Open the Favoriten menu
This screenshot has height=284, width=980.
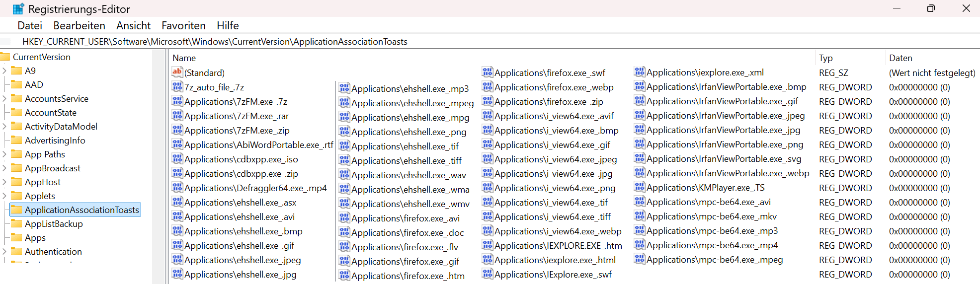pos(183,25)
